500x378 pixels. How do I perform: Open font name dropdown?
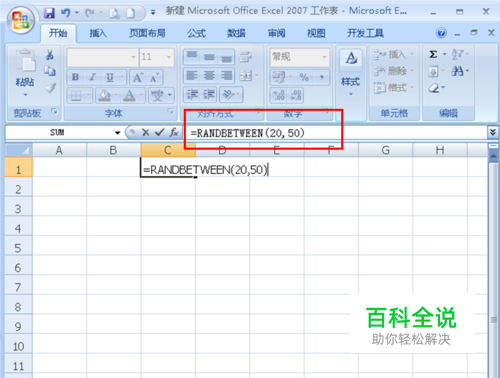[x=133, y=57]
